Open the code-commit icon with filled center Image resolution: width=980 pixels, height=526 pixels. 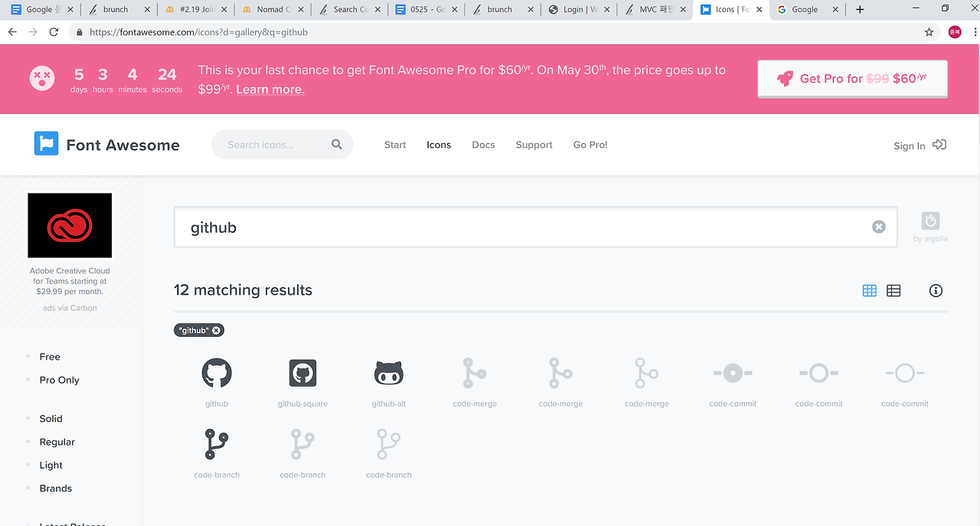tap(733, 374)
